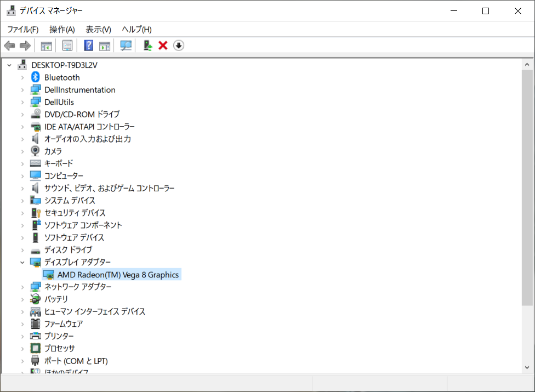Select the ソフトウェア デバイス tree item
This screenshot has width=535, height=392.
point(74,237)
